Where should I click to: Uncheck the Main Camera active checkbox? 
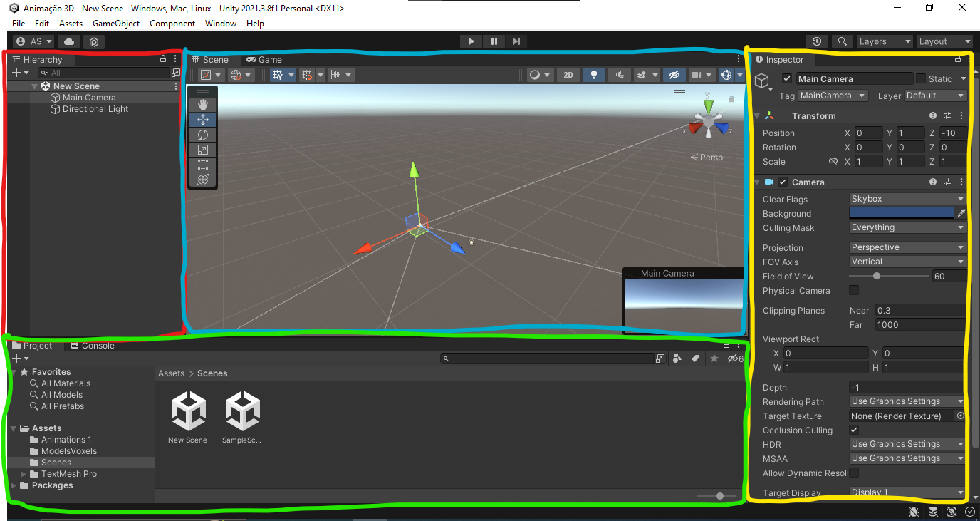[787, 78]
